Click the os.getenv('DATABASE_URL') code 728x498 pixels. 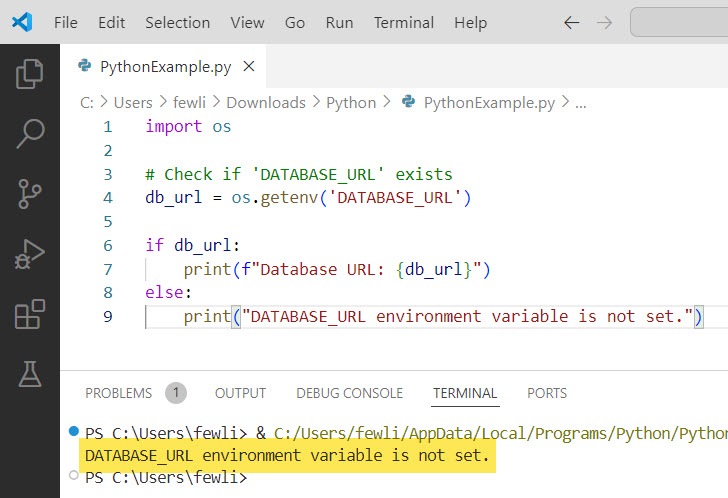351,198
